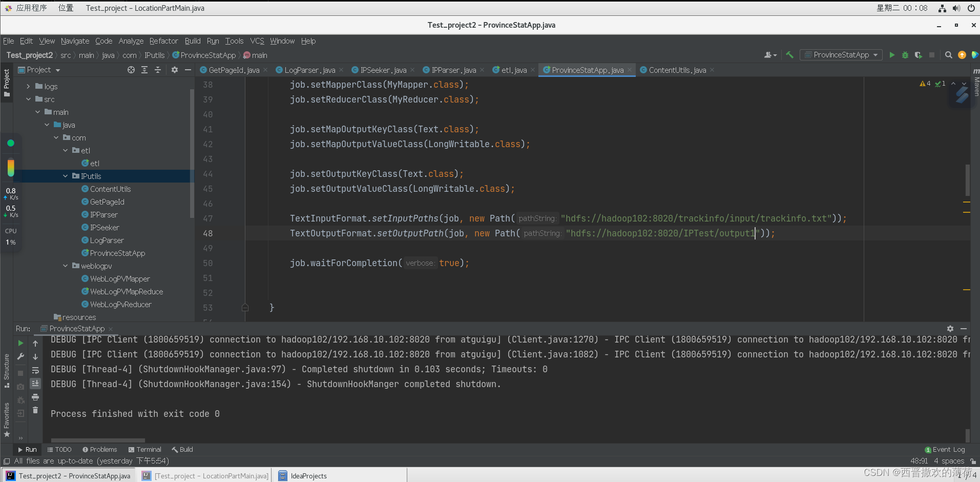This screenshot has width=980, height=482.
Task: Close the LogParser.java tab
Action: [341, 70]
